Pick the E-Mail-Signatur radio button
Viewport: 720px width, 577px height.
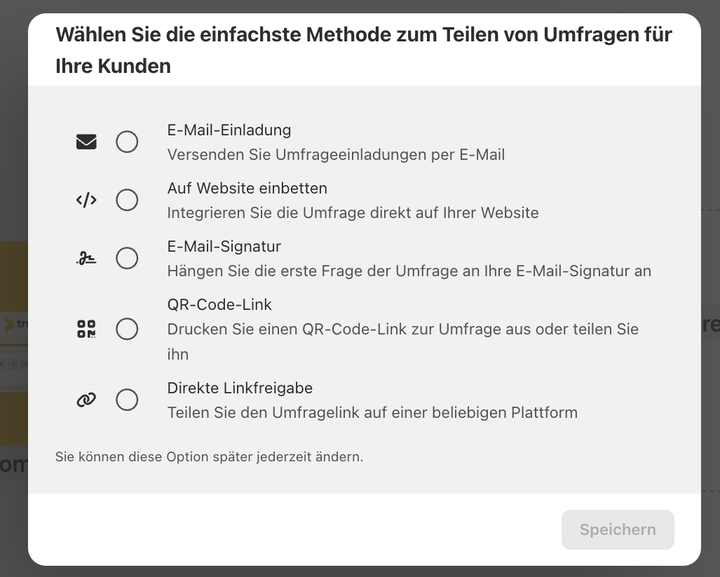pyautogui.click(x=127, y=258)
